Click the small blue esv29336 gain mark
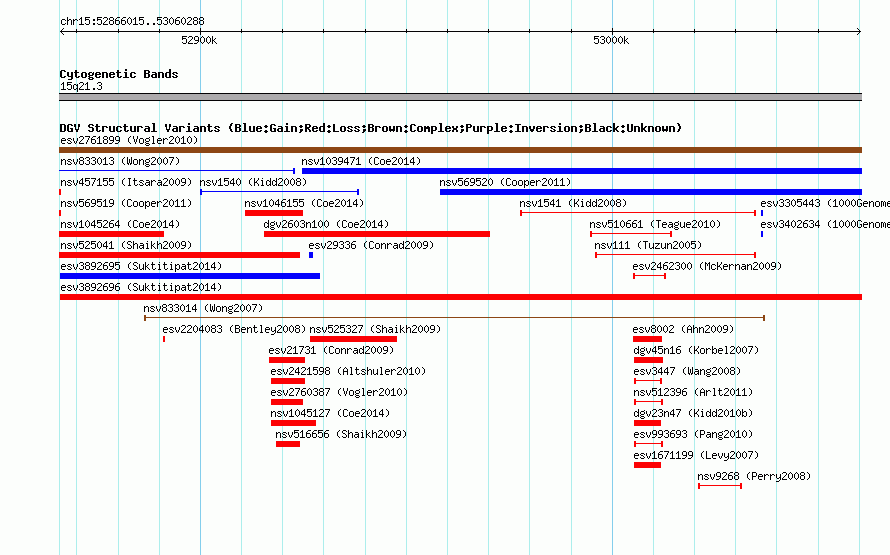This screenshot has width=890, height=555. click(311, 255)
